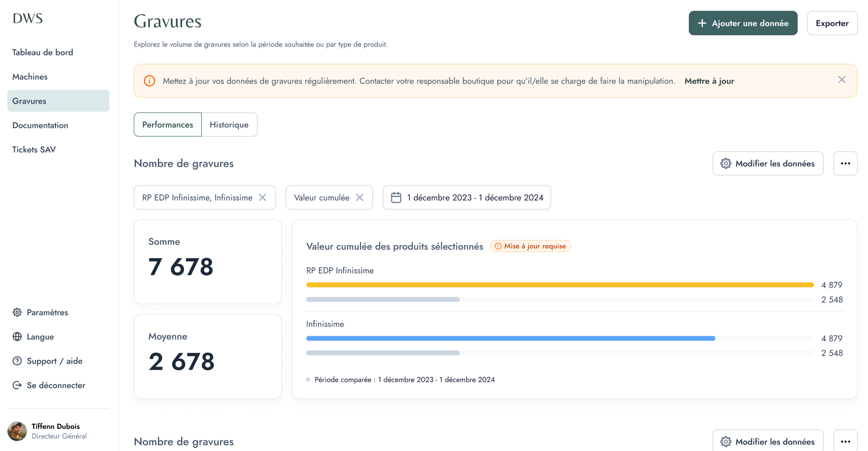Click the Support / aide question icon
The width and height of the screenshot is (868, 451).
tap(17, 361)
